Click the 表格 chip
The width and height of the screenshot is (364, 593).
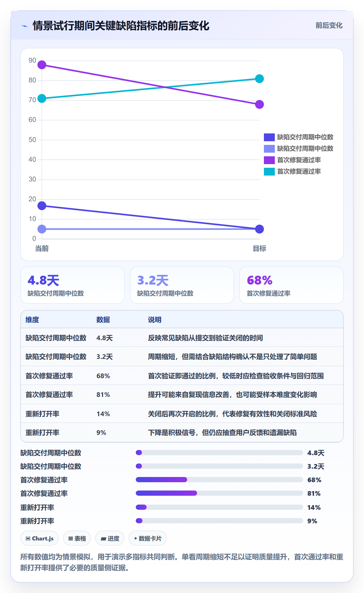77,538
